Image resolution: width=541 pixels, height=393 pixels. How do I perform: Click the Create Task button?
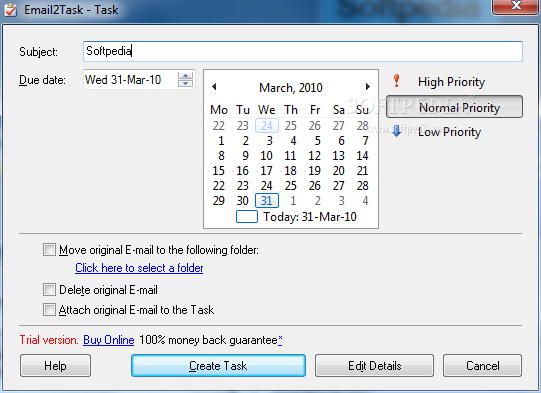click(218, 365)
